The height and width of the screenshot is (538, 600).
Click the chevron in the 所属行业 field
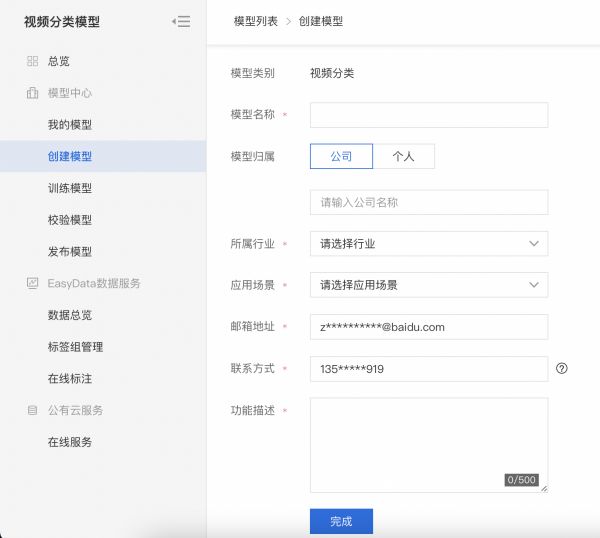pos(534,244)
